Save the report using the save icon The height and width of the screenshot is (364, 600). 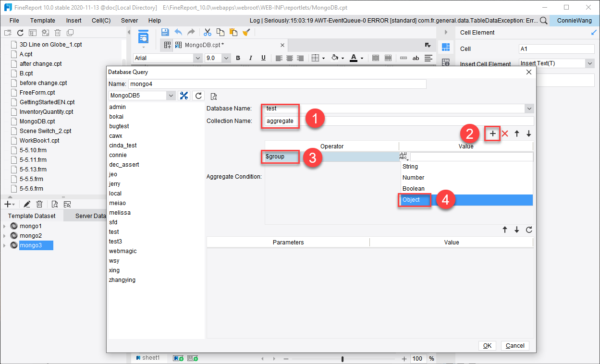pos(166,32)
